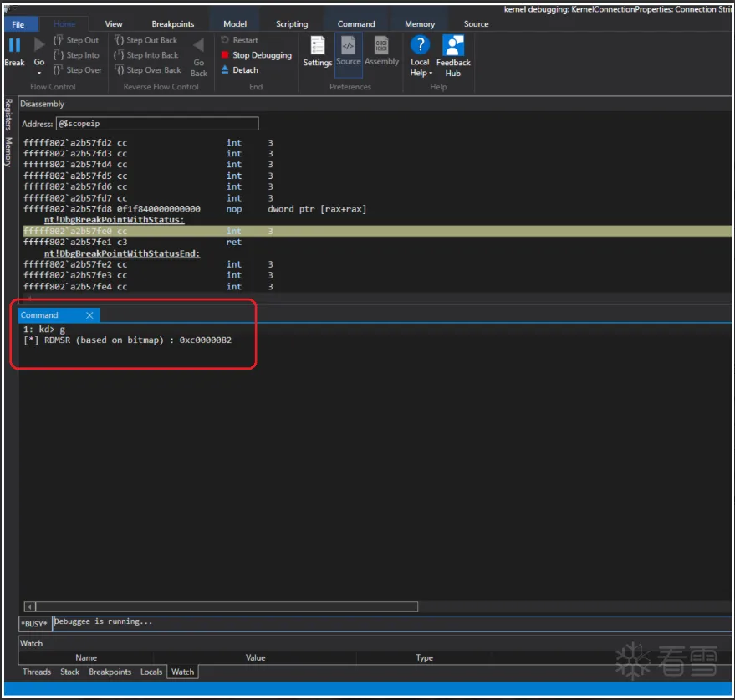Click the command input box
This screenshot has height=700, width=735.
tap(391, 624)
